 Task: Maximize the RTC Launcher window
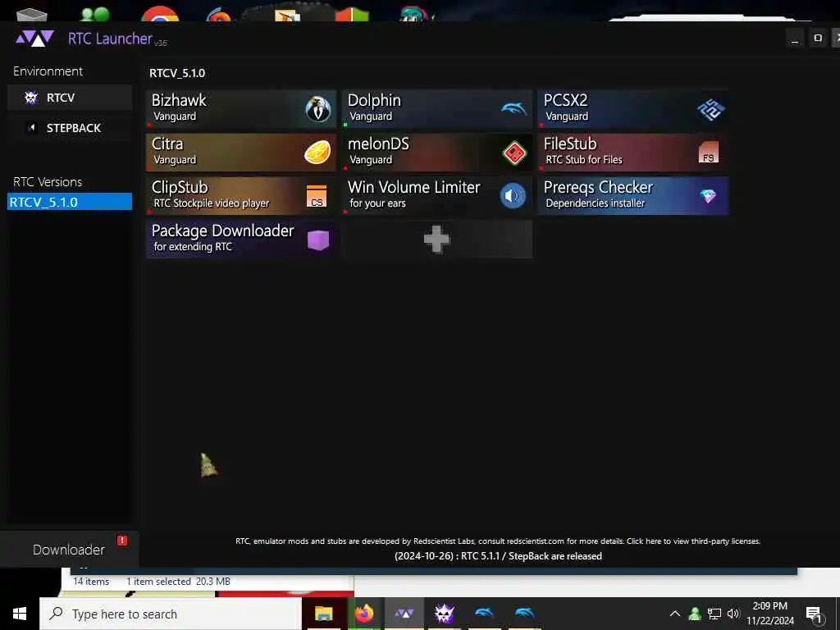[818, 39]
